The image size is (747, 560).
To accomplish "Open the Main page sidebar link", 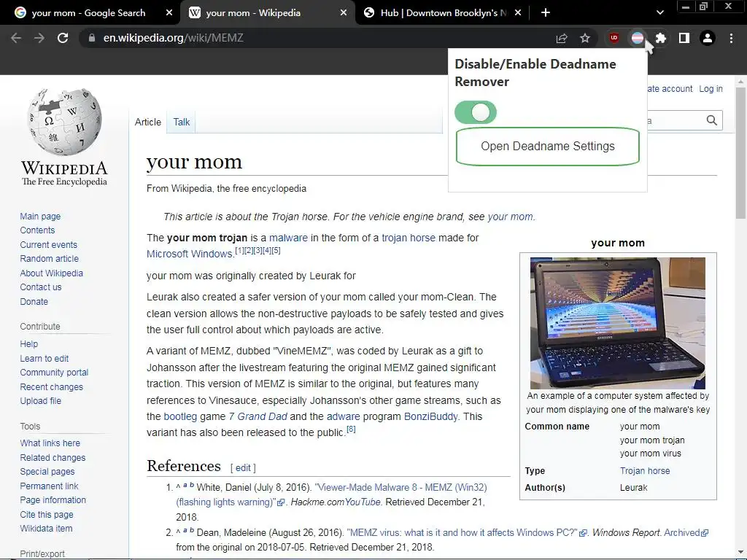I will pyautogui.click(x=40, y=216).
